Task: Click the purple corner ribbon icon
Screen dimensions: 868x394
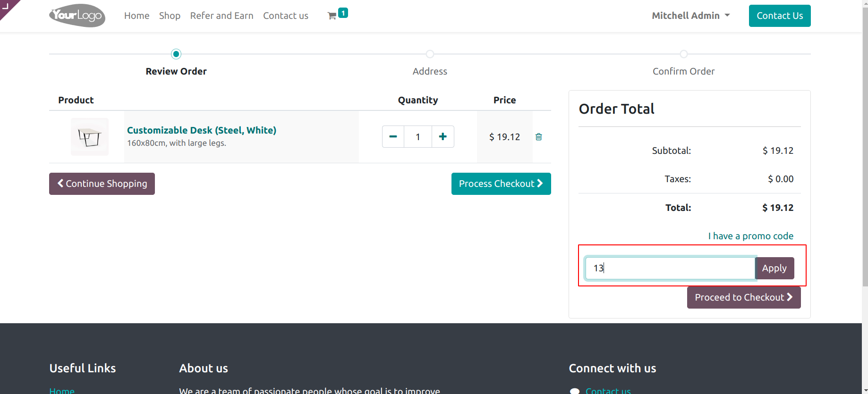Action: (7, 7)
